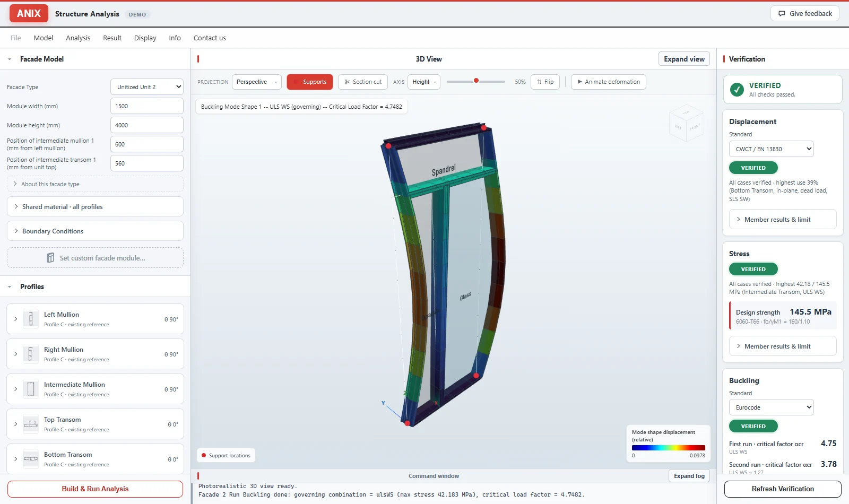The width and height of the screenshot is (849, 504).
Task: Expand Displacement Member results & limit
Action: click(783, 220)
